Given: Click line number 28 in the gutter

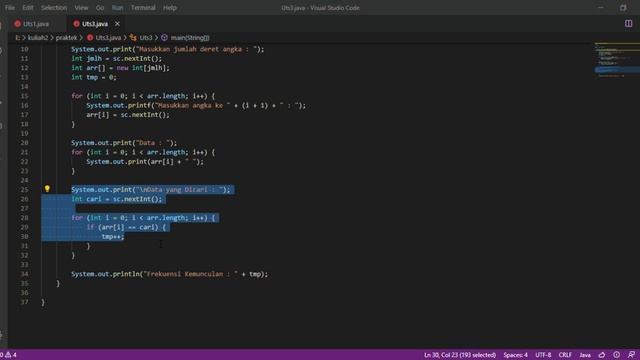Looking at the screenshot, I should click(24, 218).
